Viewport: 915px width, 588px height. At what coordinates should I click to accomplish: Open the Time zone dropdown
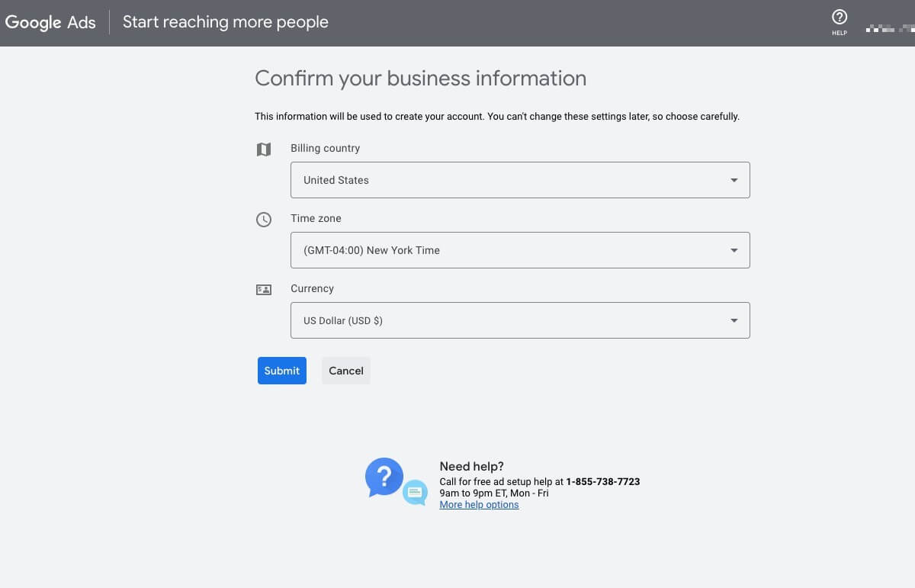coord(520,250)
